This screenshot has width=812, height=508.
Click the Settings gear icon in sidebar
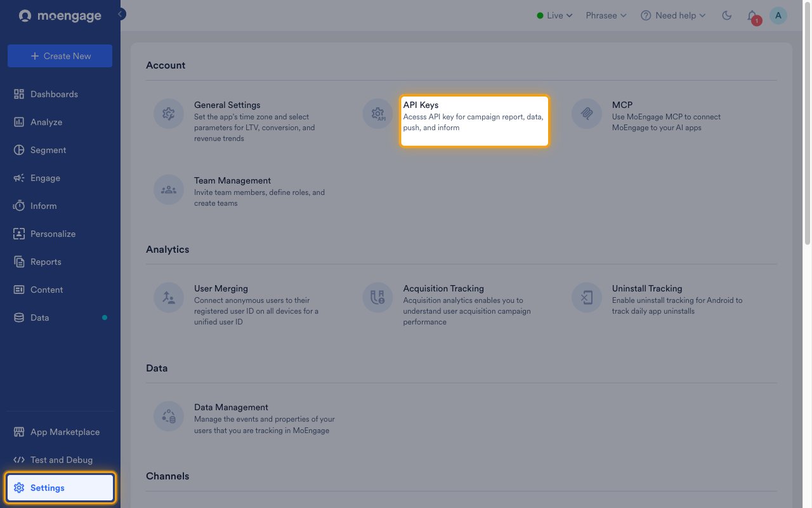tap(19, 488)
